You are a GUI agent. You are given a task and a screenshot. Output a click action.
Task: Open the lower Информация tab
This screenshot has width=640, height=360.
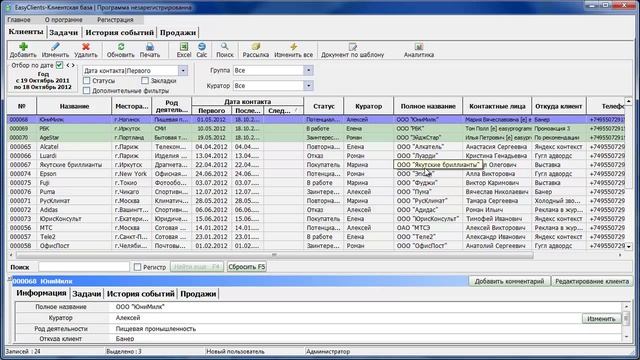(x=41, y=293)
